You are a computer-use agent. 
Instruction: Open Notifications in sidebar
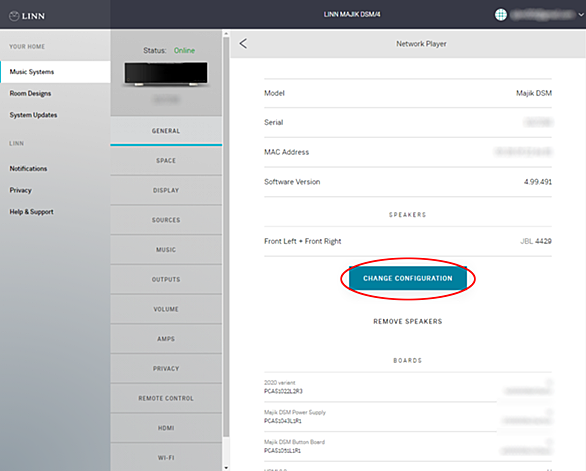[28, 169]
